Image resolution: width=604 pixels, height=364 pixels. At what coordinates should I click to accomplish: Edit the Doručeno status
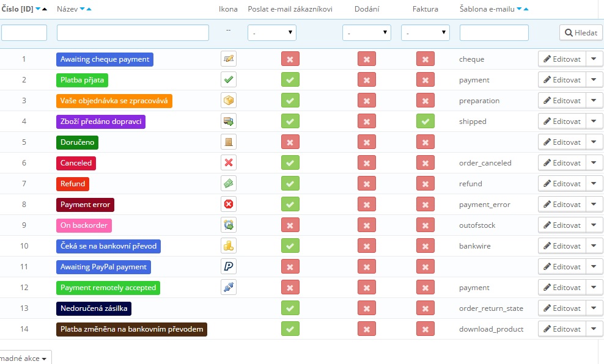click(x=562, y=142)
